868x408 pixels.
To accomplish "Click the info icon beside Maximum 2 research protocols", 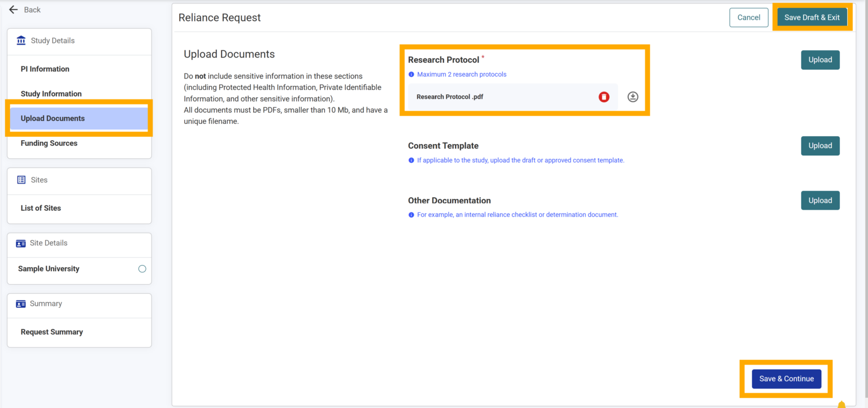I will point(411,74).
